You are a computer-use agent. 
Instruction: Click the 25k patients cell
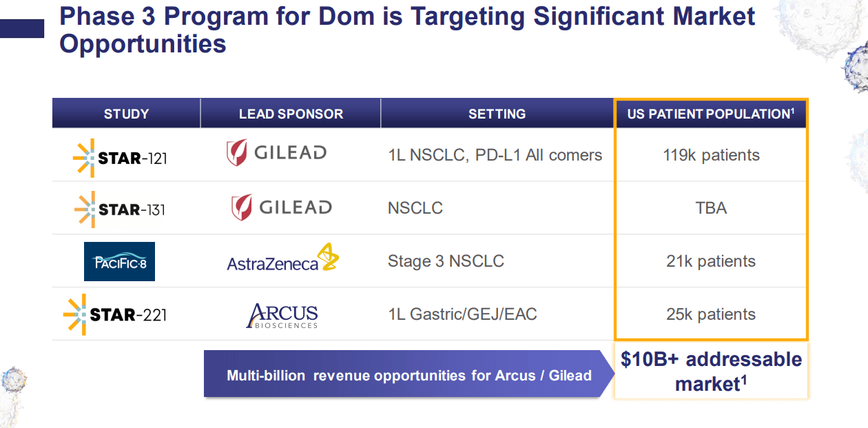click(711, 314)
